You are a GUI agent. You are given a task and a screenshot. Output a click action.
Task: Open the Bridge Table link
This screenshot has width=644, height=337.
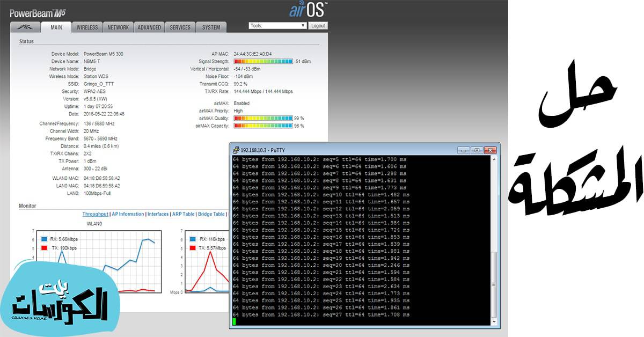211,214
